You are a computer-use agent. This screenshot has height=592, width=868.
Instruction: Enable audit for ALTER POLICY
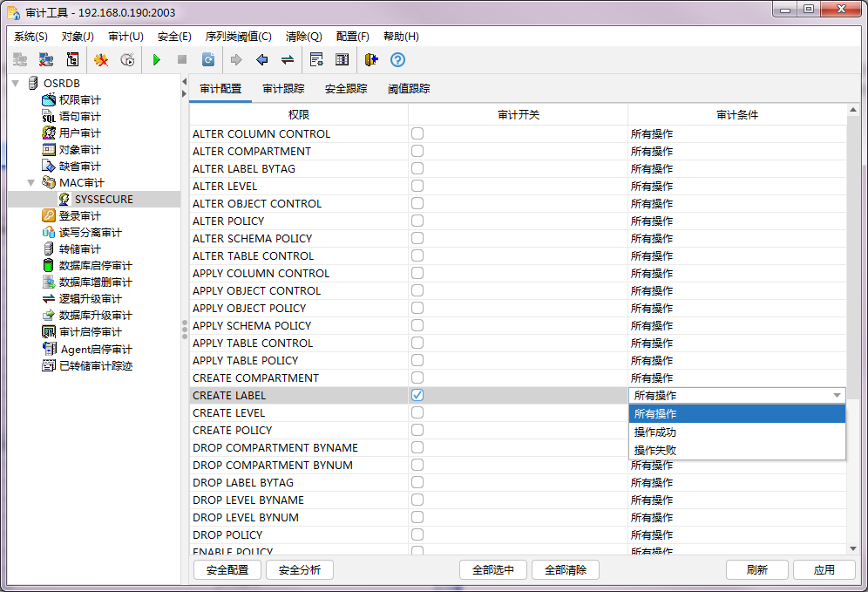417,221
